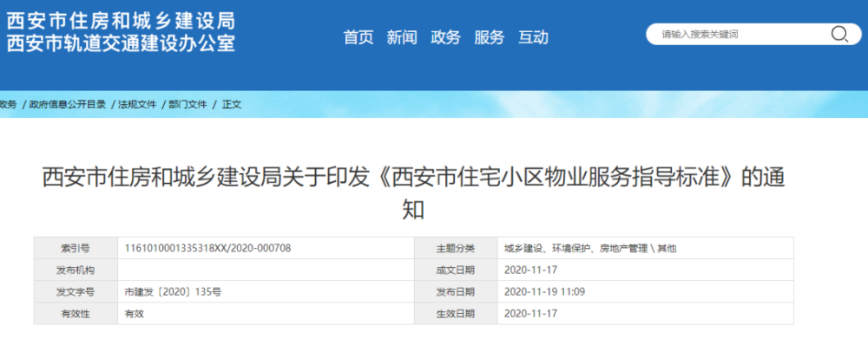This screenshot has width=868, height=345.
Task: Select publish date 2020-11-19 11:09
Action: click(545, 292)
